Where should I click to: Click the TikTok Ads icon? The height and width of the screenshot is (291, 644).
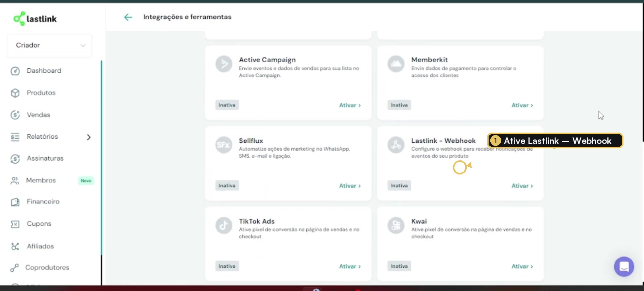224,225
